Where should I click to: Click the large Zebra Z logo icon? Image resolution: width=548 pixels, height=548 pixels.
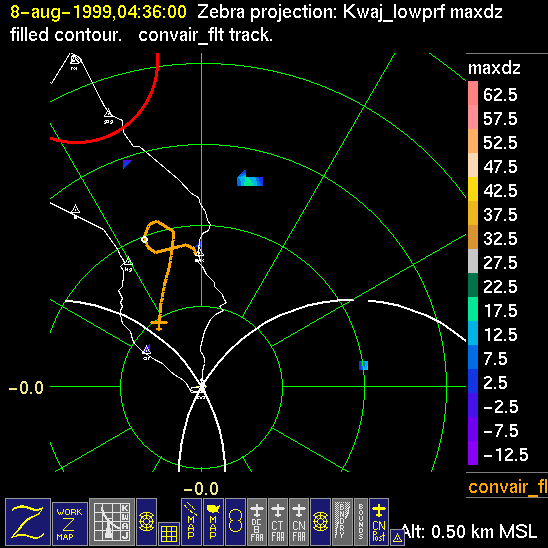point(28,522)
